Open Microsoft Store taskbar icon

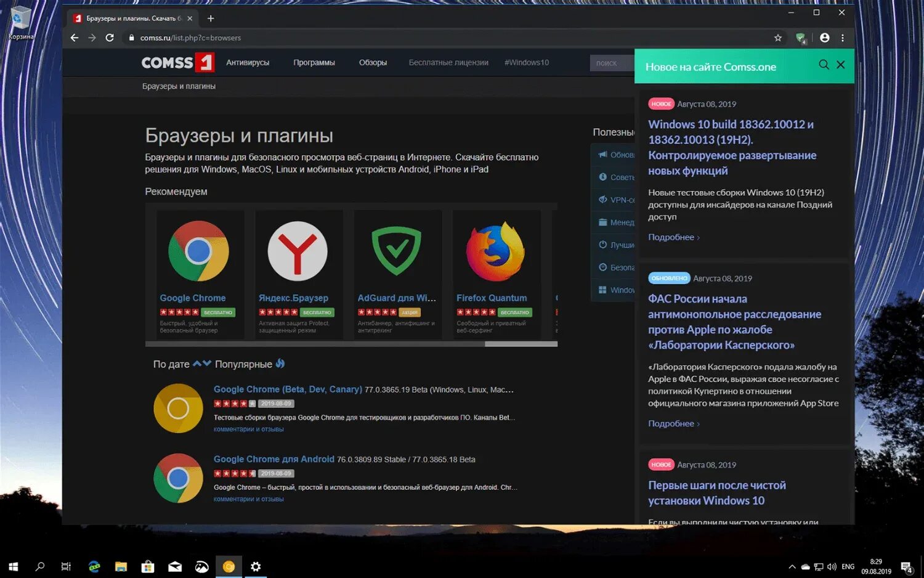(148, 566)
